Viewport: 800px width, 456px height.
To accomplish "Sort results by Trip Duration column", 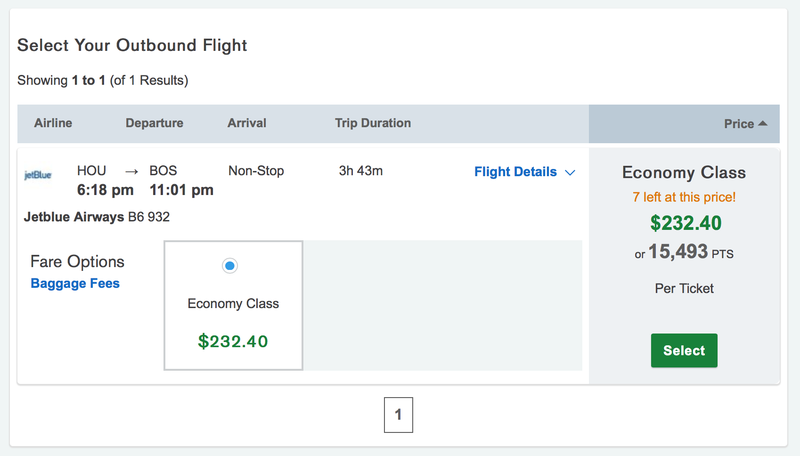I will pyautogui.click(x=372, y=123).
